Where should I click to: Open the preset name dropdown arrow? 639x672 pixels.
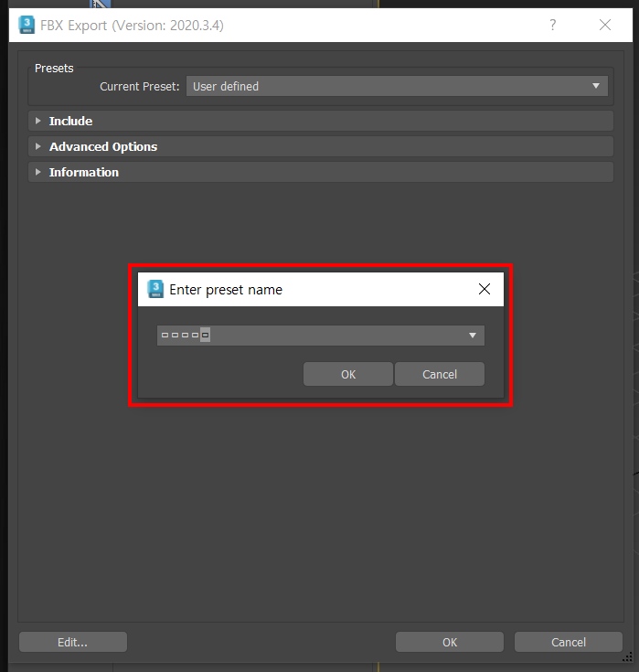coord(473,336)
